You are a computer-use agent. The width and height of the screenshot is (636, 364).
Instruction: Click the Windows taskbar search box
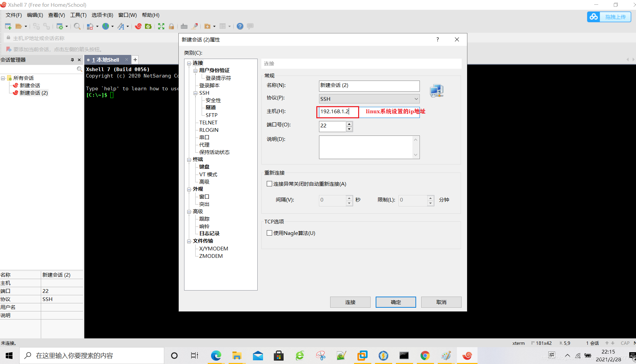pyautogui.click(x=92, y=356)
